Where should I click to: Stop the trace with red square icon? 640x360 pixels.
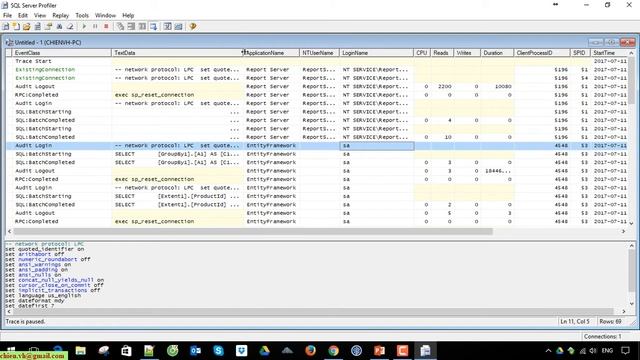[x=106, y=27]
